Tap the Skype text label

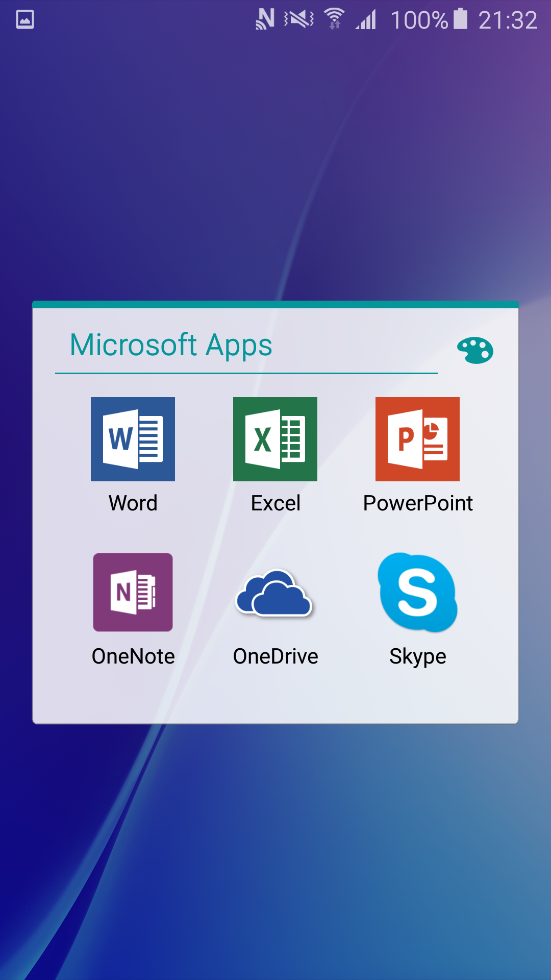coord(418,656)
